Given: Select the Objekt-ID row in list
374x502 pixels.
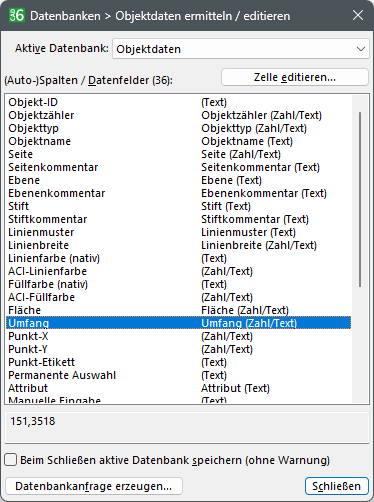Looking at the screenshot, I should [178, 102].
